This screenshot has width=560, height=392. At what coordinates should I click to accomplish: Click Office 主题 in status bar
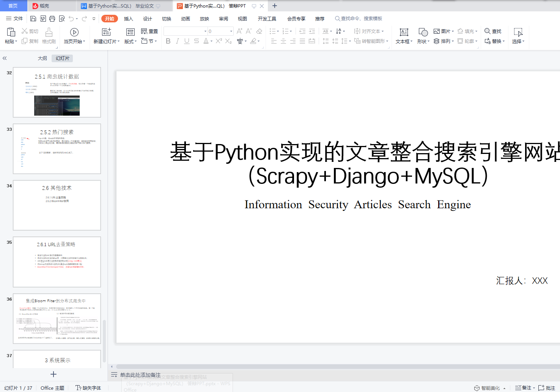click(x=52, y=388)
